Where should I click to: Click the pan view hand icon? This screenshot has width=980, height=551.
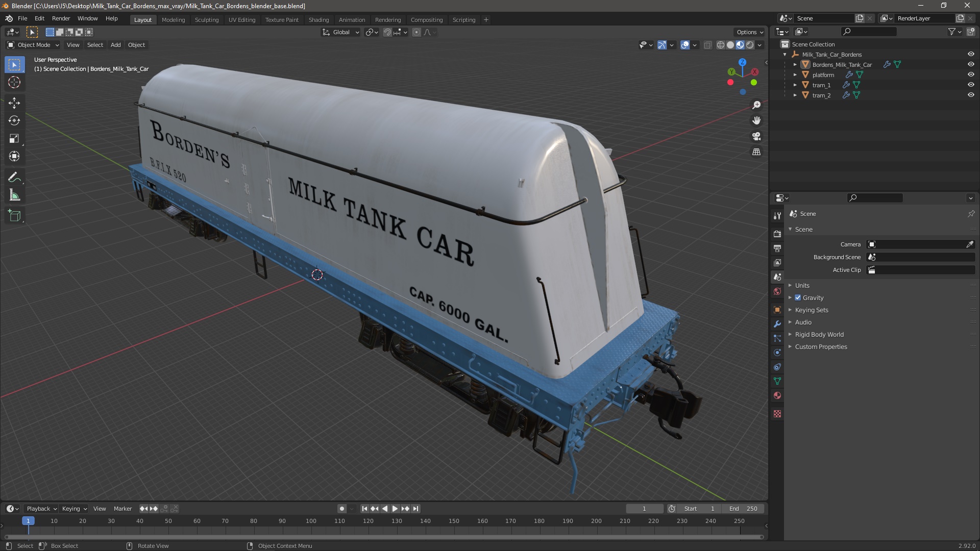[756, 120]
